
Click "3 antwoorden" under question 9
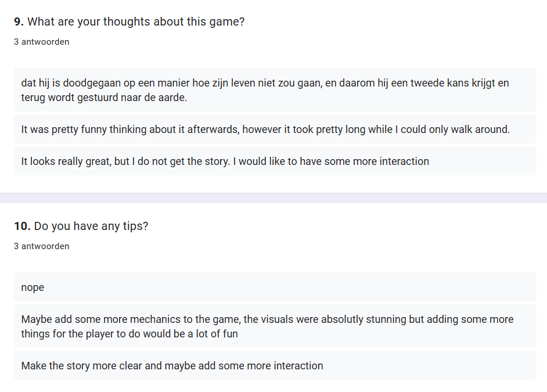(x=41, y=42)
